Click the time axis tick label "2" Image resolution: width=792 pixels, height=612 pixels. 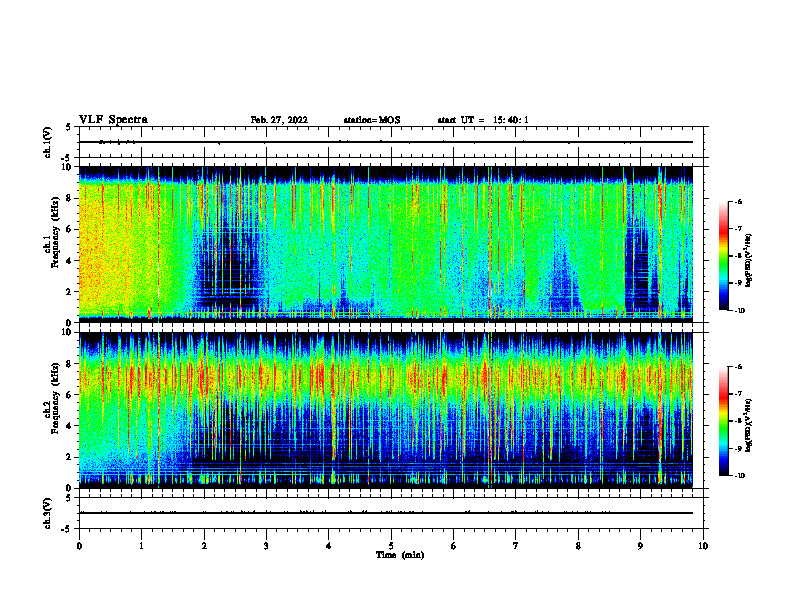point(204,546)
